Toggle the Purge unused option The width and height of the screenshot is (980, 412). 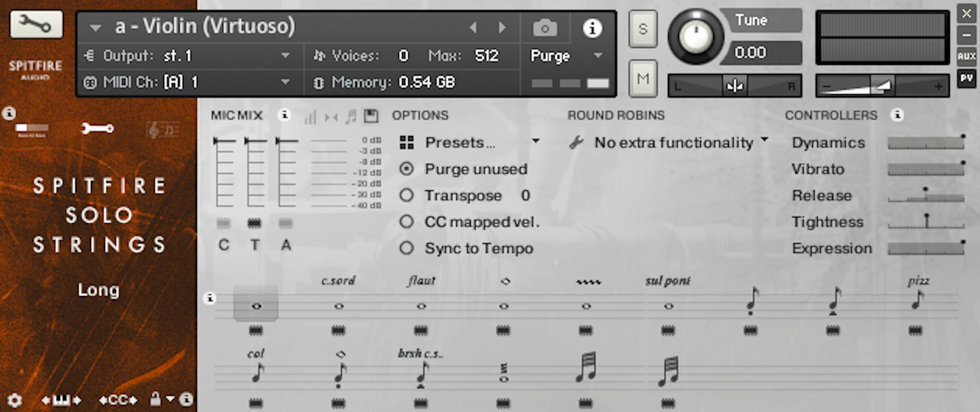(407, 169)
